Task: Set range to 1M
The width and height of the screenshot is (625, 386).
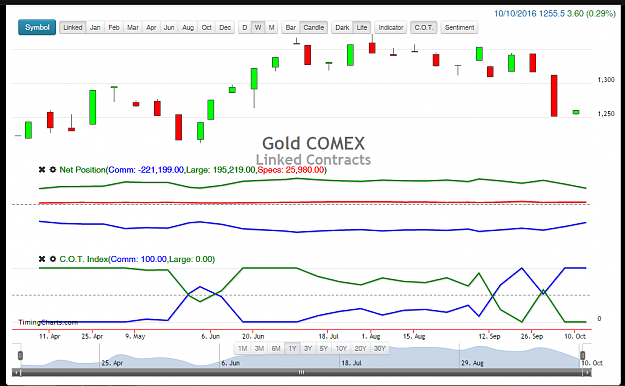Action: pos(242,349)
